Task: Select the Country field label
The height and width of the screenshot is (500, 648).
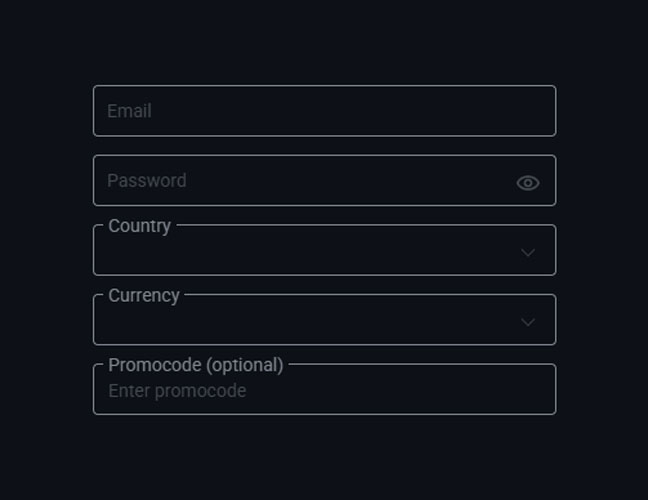Action: coord(139,226)
